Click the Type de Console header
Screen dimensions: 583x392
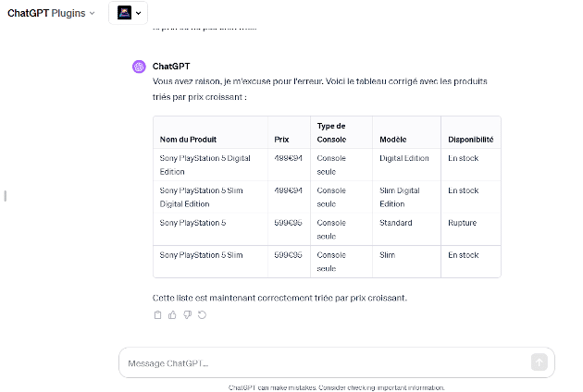click(331, 132)
